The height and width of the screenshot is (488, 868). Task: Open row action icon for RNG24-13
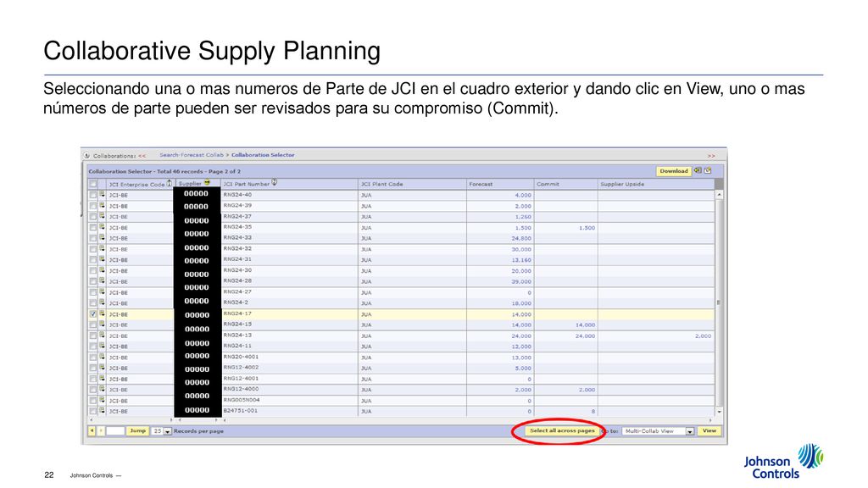[x=103, y=335]
